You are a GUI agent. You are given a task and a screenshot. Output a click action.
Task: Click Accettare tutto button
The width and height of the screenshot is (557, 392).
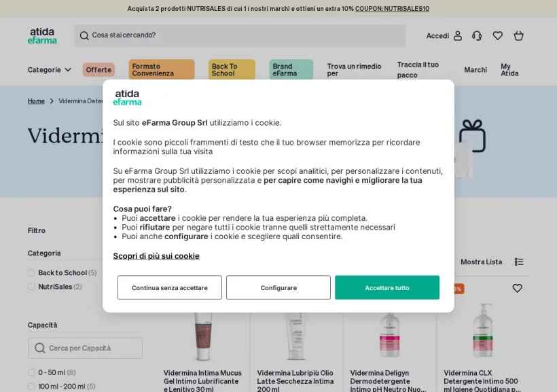click(x=387, y=287)
